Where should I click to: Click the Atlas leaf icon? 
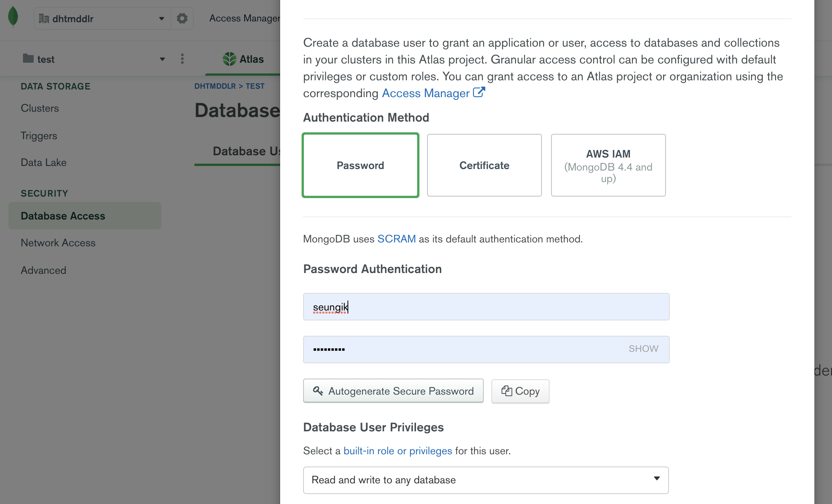coord(229,59)
